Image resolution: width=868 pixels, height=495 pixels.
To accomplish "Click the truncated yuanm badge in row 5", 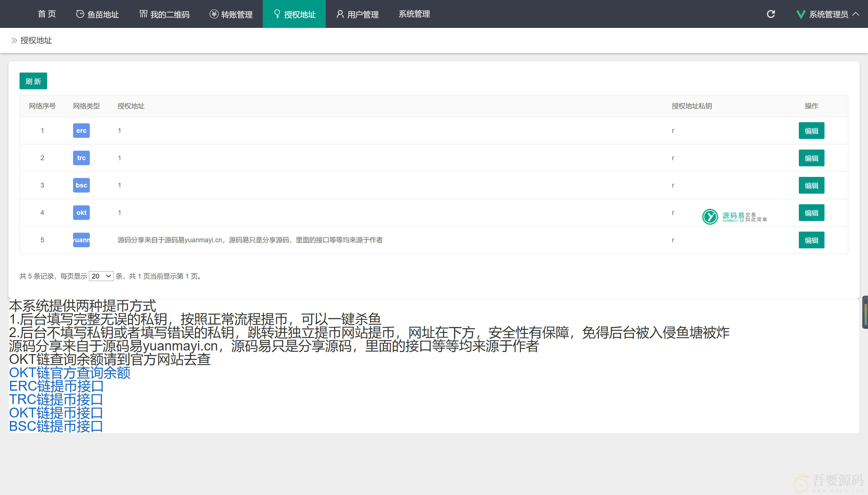I will coord(81,240).
